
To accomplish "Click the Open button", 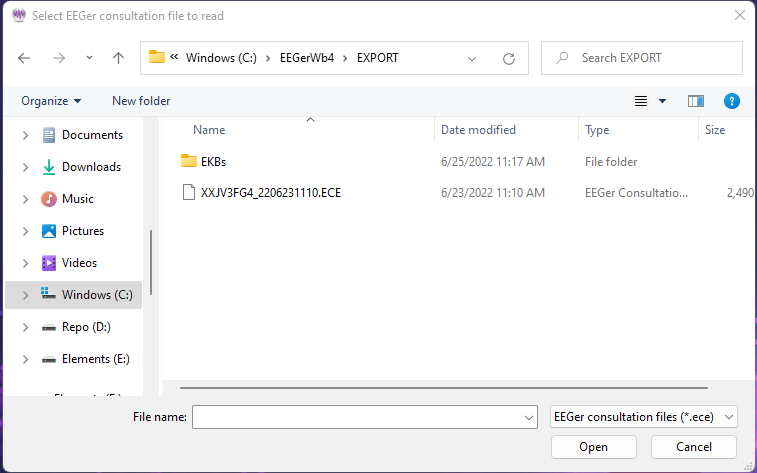I will [593, 447].
